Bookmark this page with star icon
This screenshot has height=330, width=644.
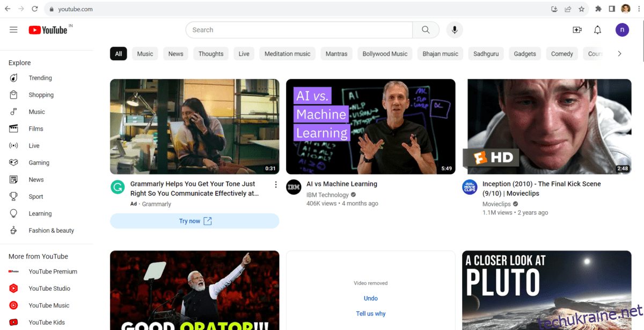(581, 9)
